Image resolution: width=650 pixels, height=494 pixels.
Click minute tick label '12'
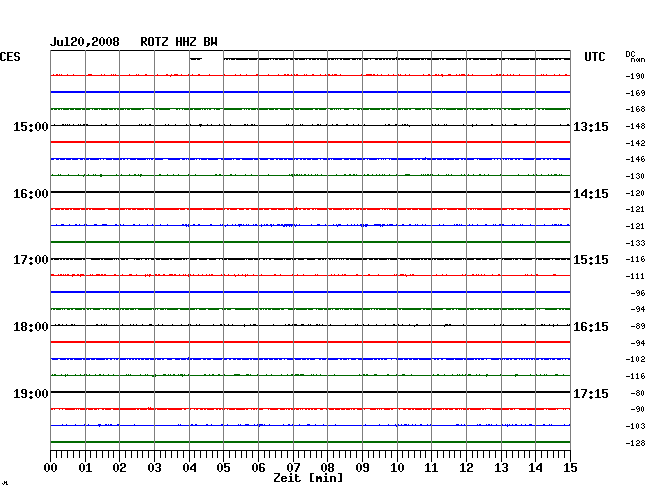coord(466,468)
